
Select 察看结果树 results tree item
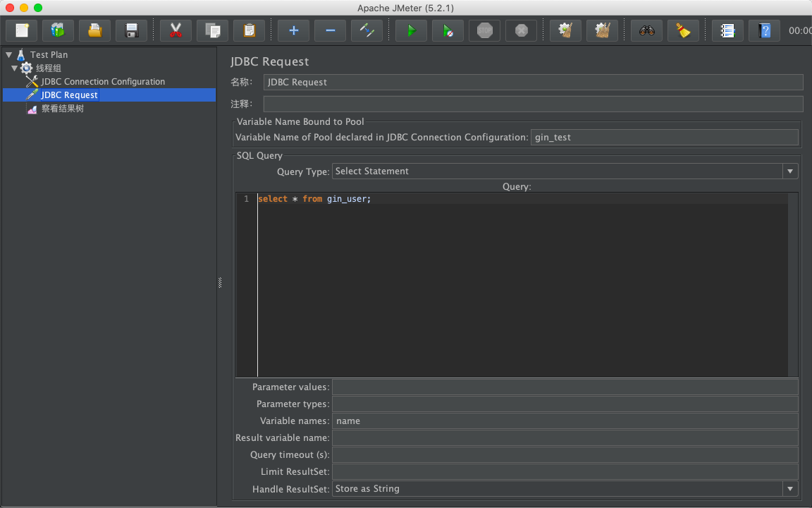62,109
